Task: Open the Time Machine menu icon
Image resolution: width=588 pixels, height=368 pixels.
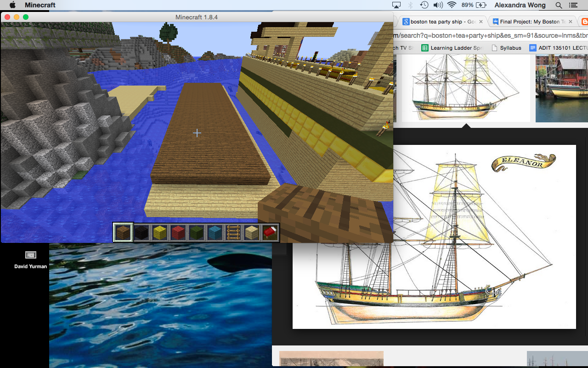Action: point(424,5)
